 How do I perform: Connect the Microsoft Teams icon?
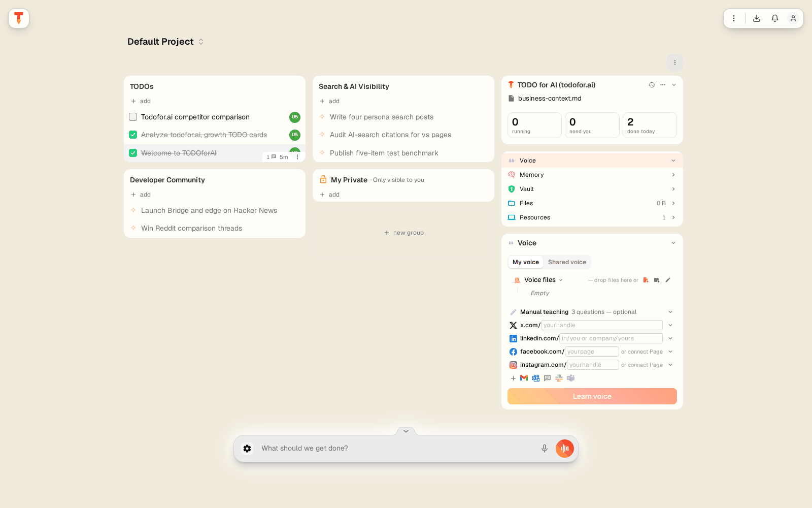571,378
